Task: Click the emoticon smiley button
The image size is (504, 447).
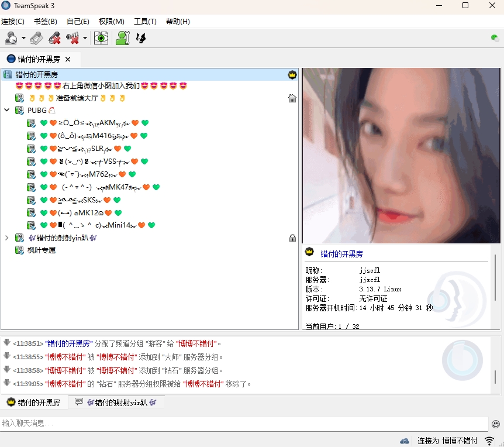Action: tap(496, 424)
